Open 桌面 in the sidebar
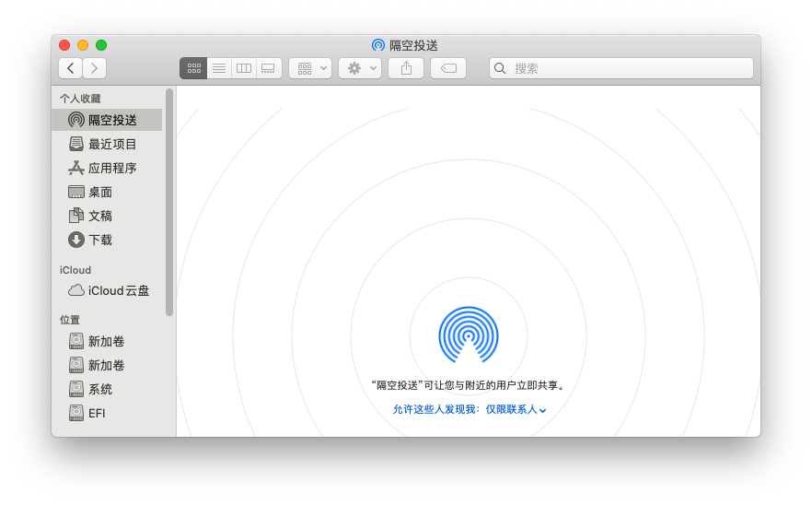Image resolution: width=812 pixels, height=505 pixels. coord(107,192)
